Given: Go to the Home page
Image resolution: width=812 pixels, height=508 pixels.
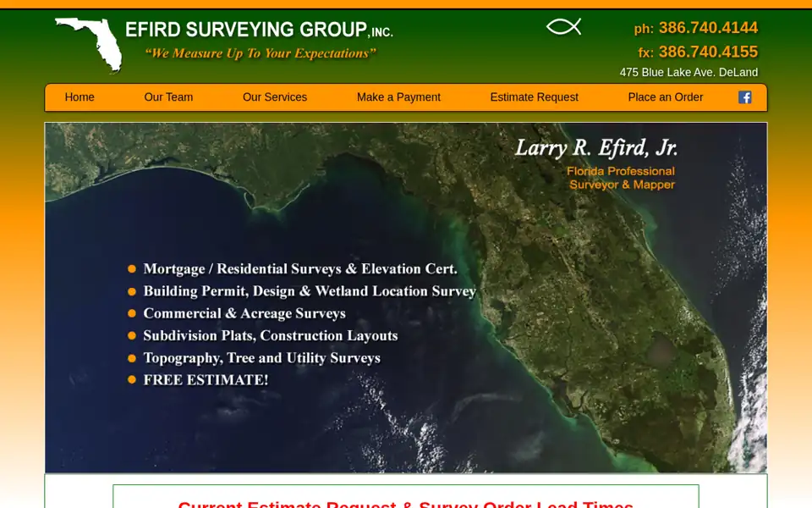Looking at the screenshot, I should (x=80, y=97).
